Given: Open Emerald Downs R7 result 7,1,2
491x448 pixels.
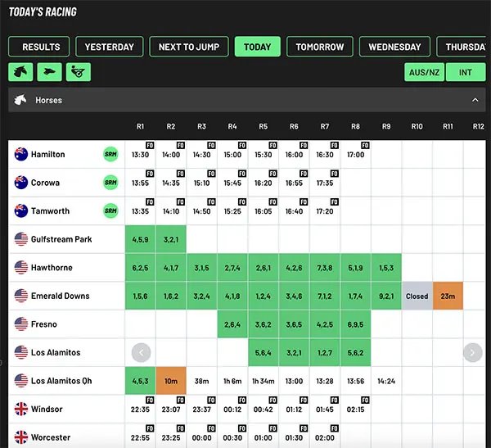Looking at the screenshot, I should coord(325,296).
